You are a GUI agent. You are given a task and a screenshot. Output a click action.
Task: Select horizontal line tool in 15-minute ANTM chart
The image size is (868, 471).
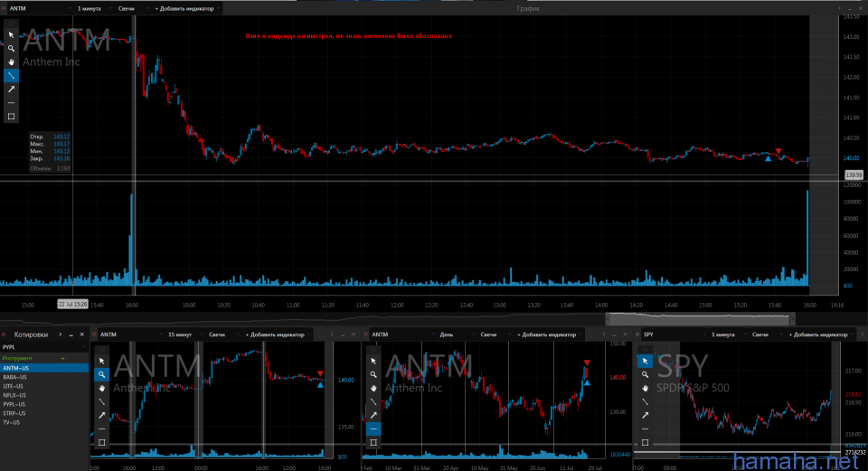(102, 429)
